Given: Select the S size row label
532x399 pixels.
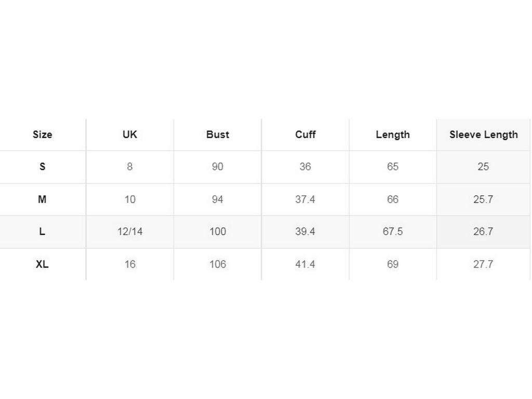Looking at the screenshot, I should 42,167.
